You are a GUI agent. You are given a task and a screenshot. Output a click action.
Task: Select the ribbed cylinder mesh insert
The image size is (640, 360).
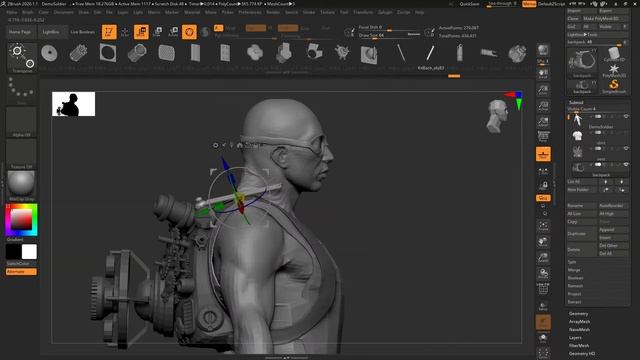pos(78,53)
